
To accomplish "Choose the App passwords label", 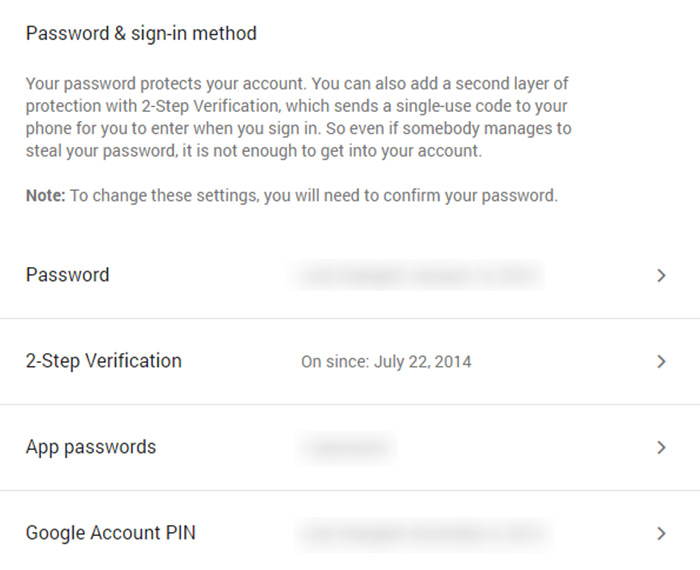I will (91, 447).
